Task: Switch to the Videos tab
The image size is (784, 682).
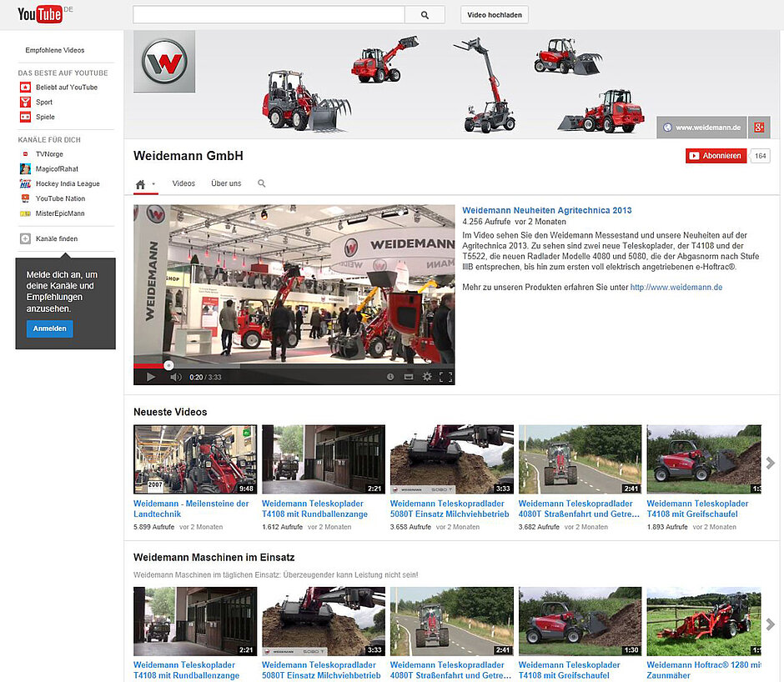Action: (183, 183)
